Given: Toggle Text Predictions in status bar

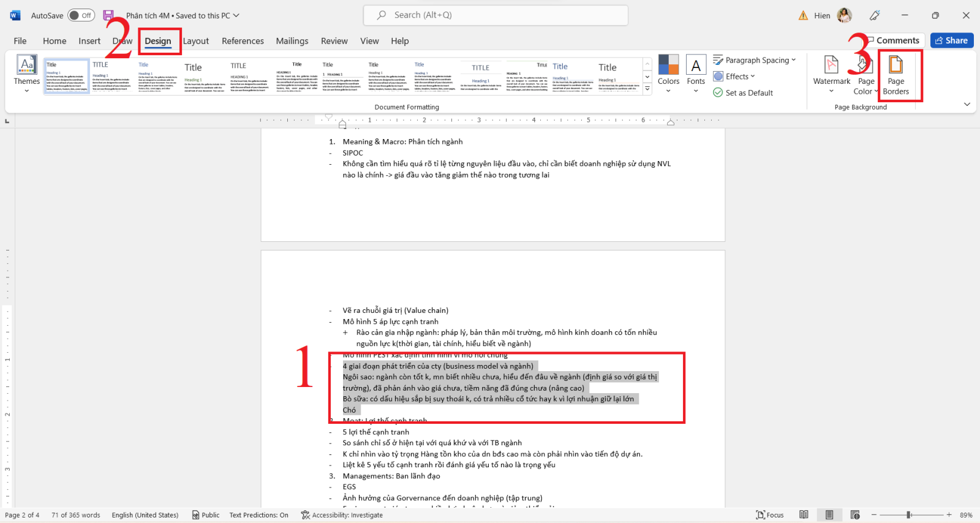Looking at the screenshot, I should coord(258,515).
